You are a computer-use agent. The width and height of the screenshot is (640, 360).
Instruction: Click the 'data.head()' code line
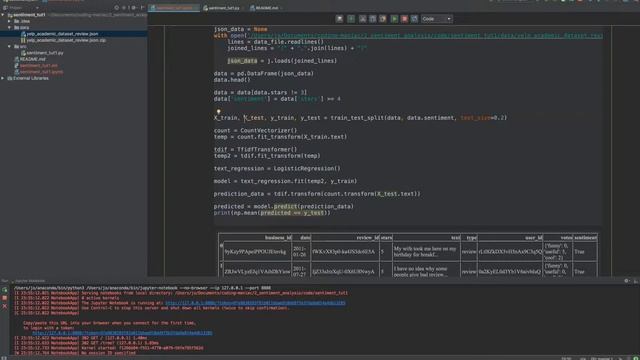click(232, 80)
